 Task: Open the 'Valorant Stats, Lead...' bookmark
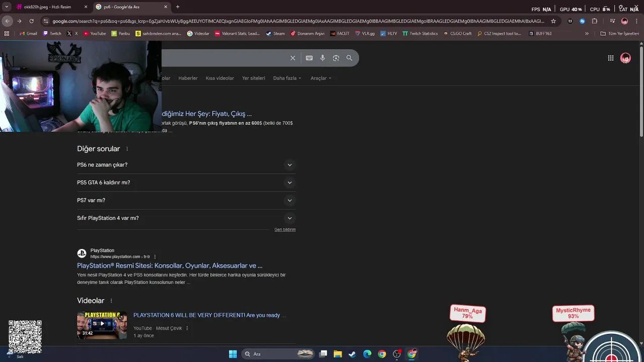pyautogui.click(x=237, y=34)
